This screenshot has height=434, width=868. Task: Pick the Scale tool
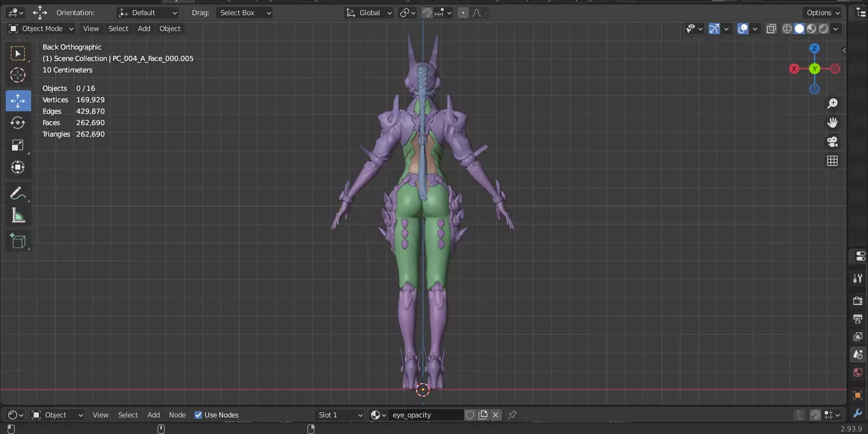pos(18,145)
